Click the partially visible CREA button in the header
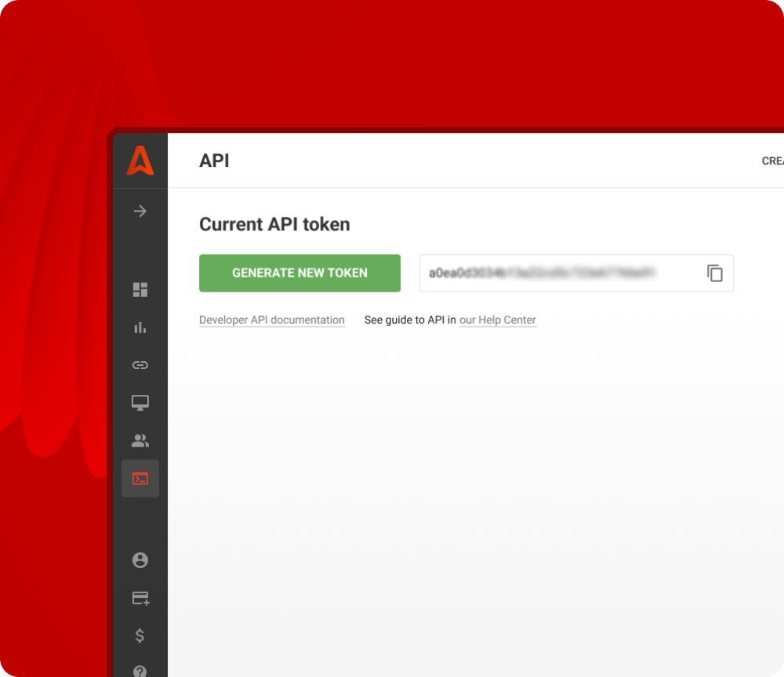 (772, 161)
